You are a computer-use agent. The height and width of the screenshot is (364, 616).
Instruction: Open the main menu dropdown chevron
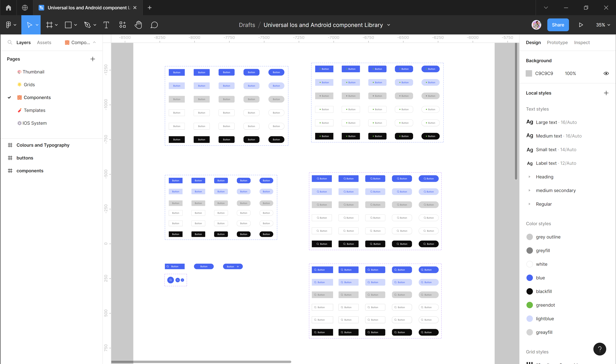15,25
